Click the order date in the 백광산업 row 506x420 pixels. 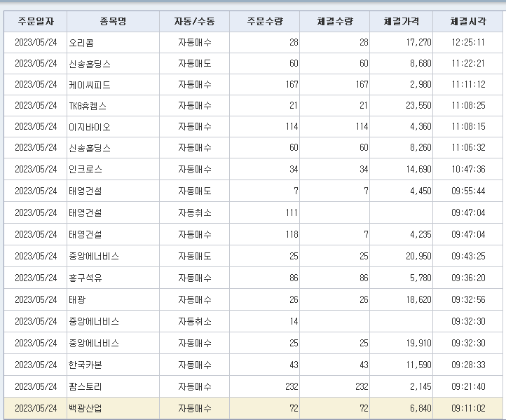pyautogui.click(x=36, y=408)
